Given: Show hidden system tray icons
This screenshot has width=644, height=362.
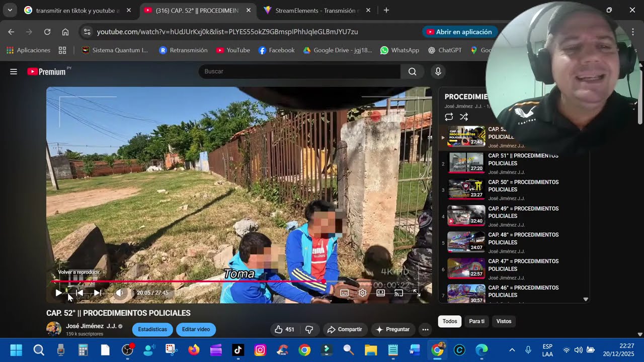Looking at the screenshot, I should click(x=512, y=350).
